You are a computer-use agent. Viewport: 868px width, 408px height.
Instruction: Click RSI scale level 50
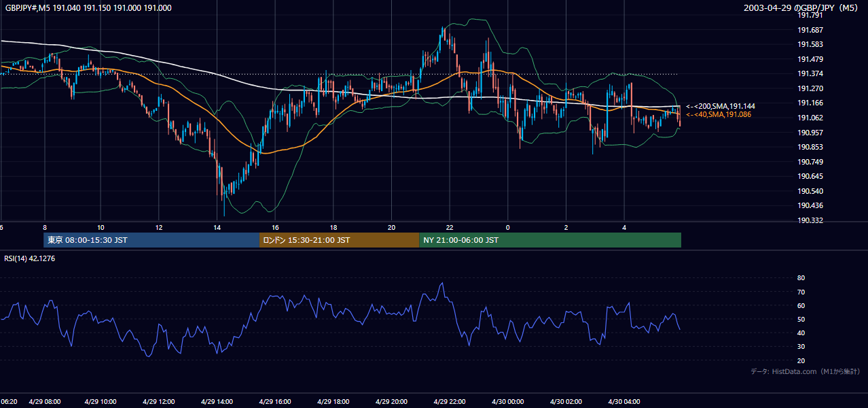pyautogui.click(x=801, y=319)
